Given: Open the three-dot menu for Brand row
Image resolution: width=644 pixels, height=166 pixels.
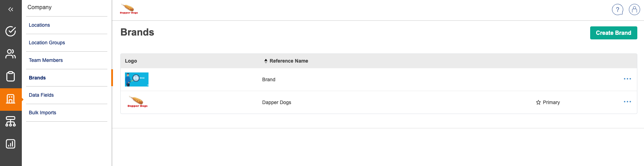Looking at the screenshot, I should [627, 79].
